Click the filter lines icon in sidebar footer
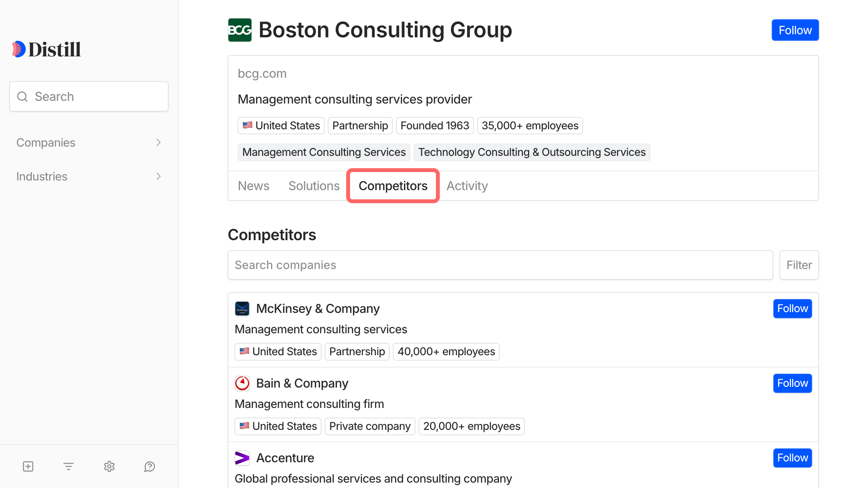The width and height of the screenshot is (868, 488). pos(69,466)
